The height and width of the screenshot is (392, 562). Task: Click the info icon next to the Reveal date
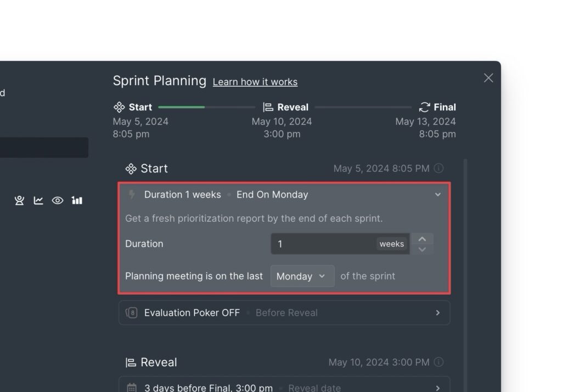439,362
